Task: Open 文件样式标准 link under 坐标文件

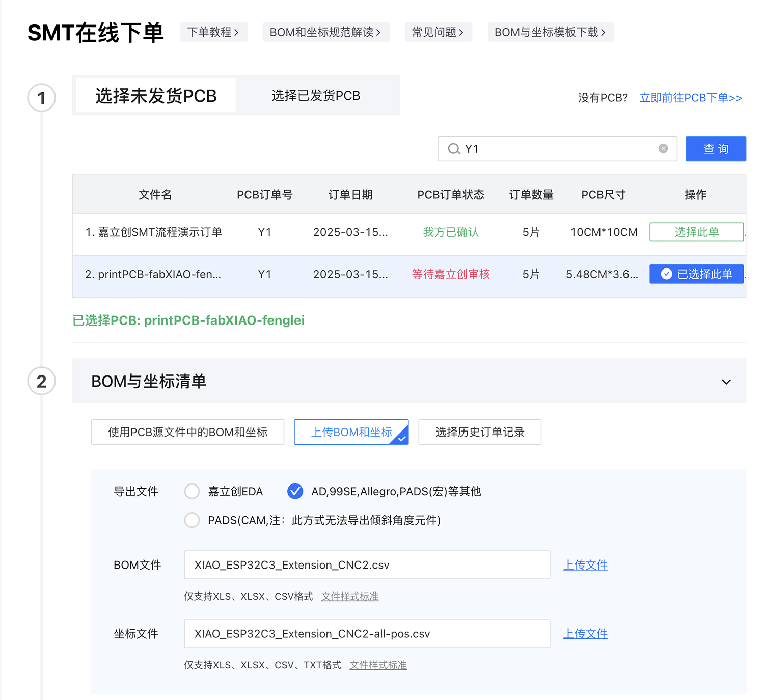Action: [378, 665]
